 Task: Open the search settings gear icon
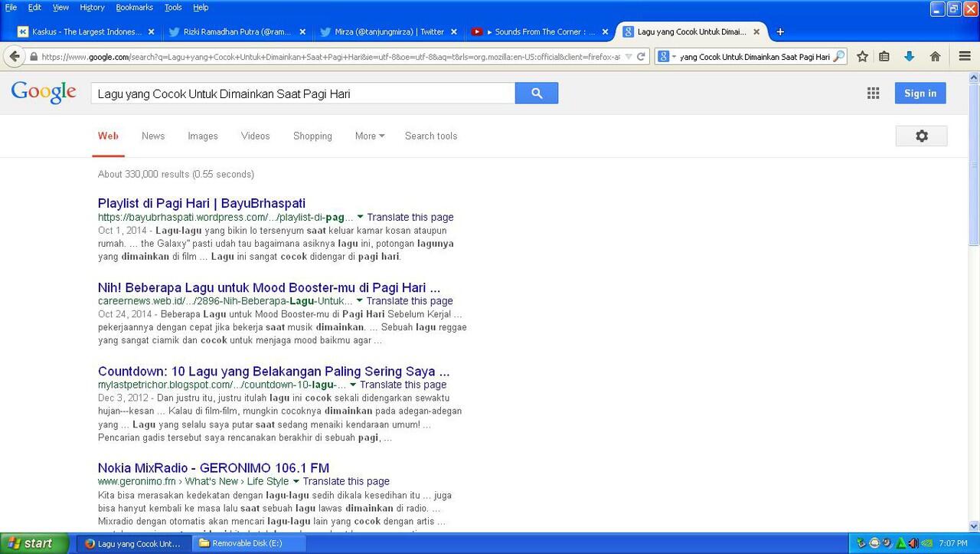click(922, 136)
